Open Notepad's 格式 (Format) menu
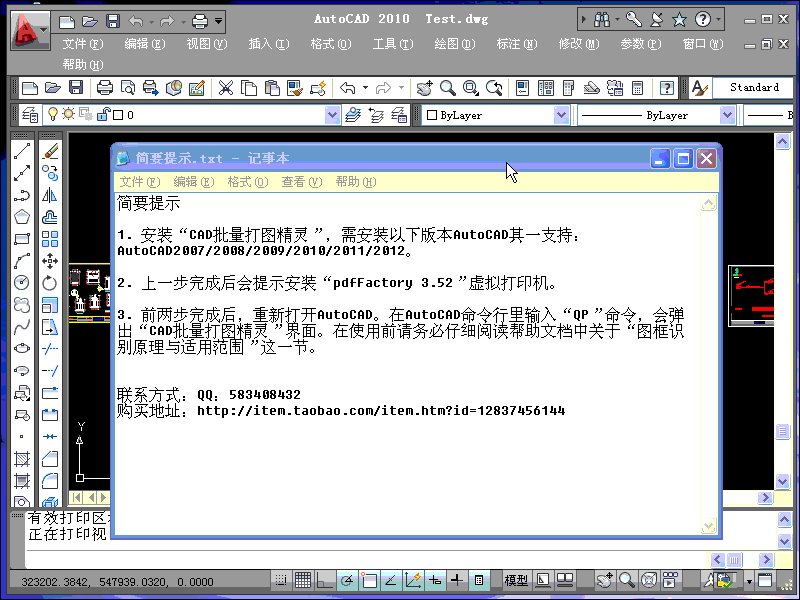 247,182
